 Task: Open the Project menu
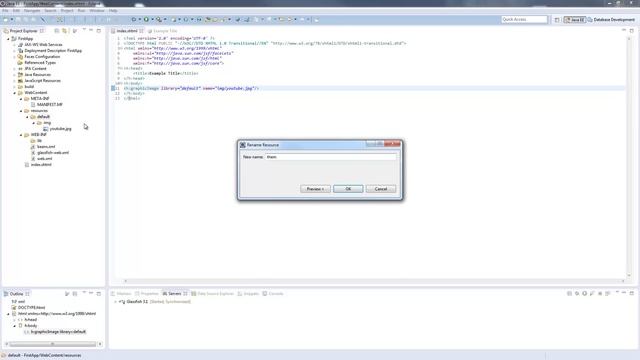point(67,11)
